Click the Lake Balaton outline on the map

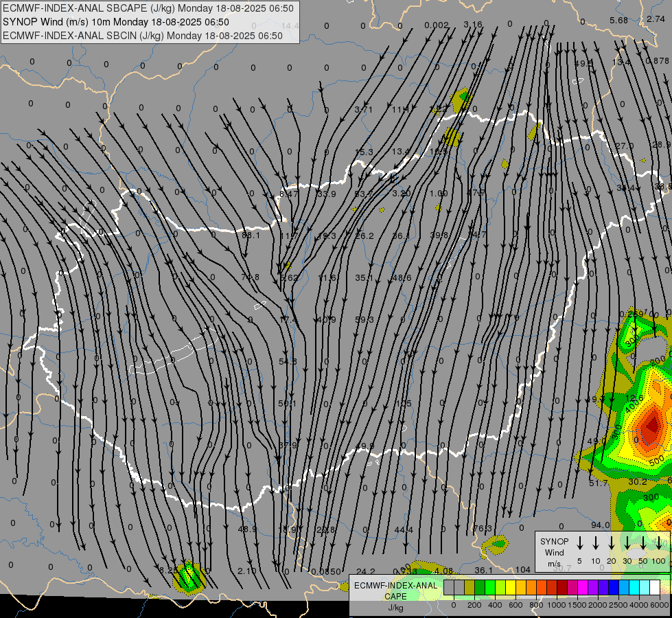pos(174,352)
